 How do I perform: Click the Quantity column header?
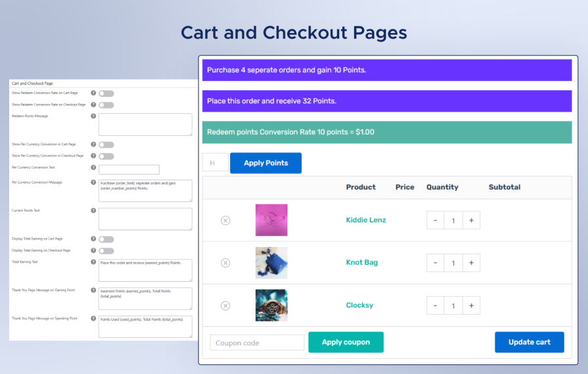(x=442, y=187)
